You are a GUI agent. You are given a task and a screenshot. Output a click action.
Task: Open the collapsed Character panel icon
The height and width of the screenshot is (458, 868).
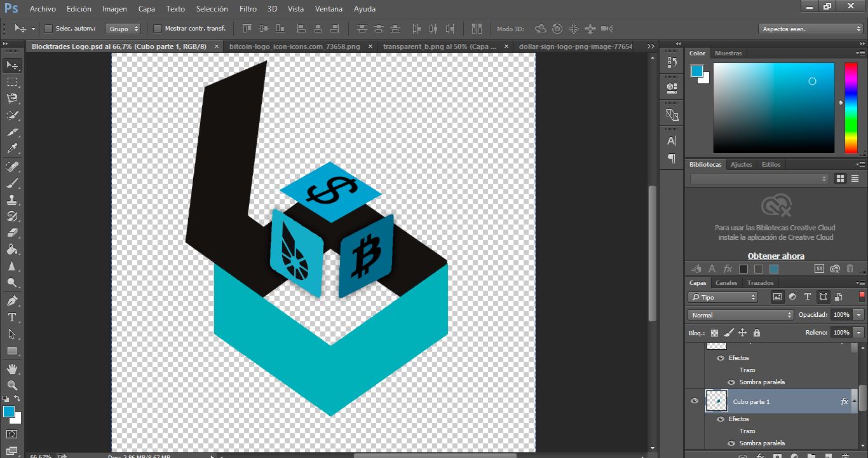672,141
